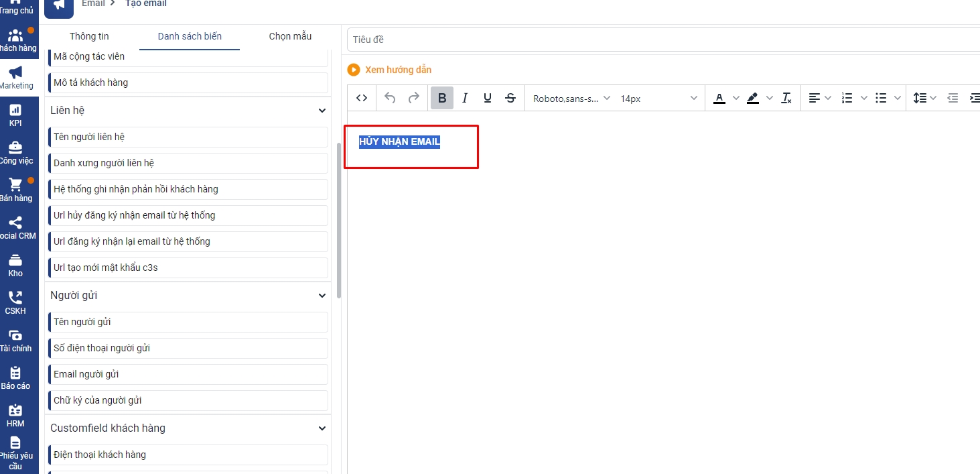Collapse the Người gửi section
The height and width of the screenshot is (474, 980).
pyautogui.click(x=322, y=296)
